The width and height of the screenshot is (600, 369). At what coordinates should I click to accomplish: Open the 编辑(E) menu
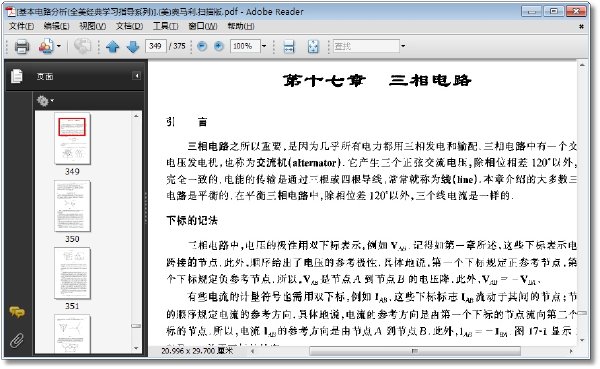point(57,26)
